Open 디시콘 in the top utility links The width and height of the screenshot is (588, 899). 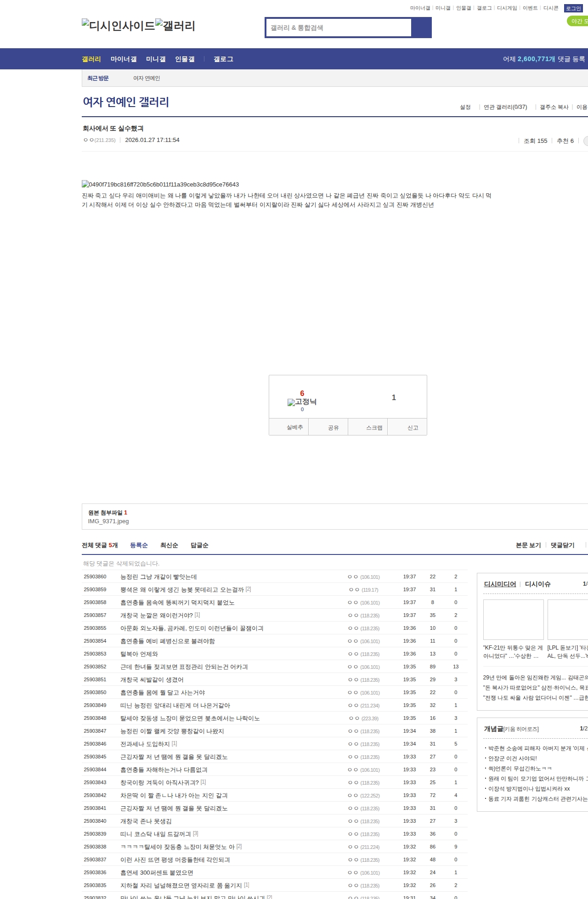click(x=551, y=8)
